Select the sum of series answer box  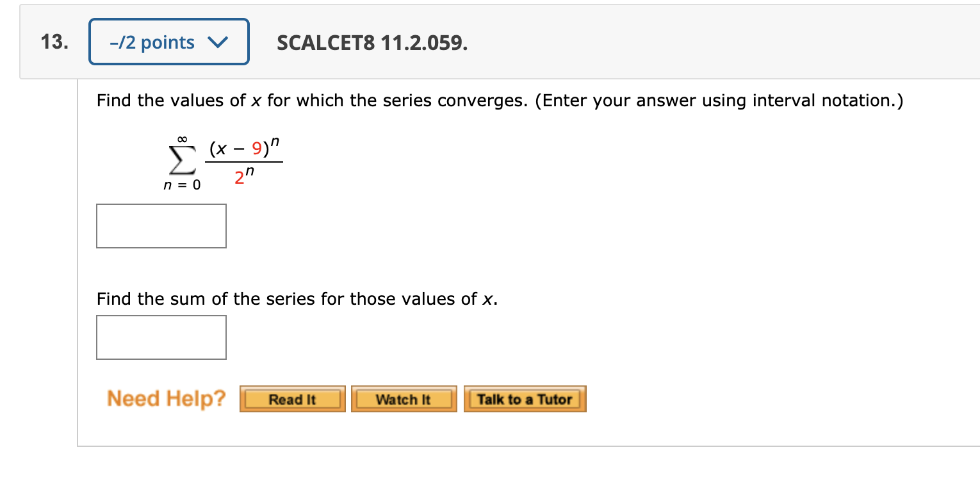point(161,337)
